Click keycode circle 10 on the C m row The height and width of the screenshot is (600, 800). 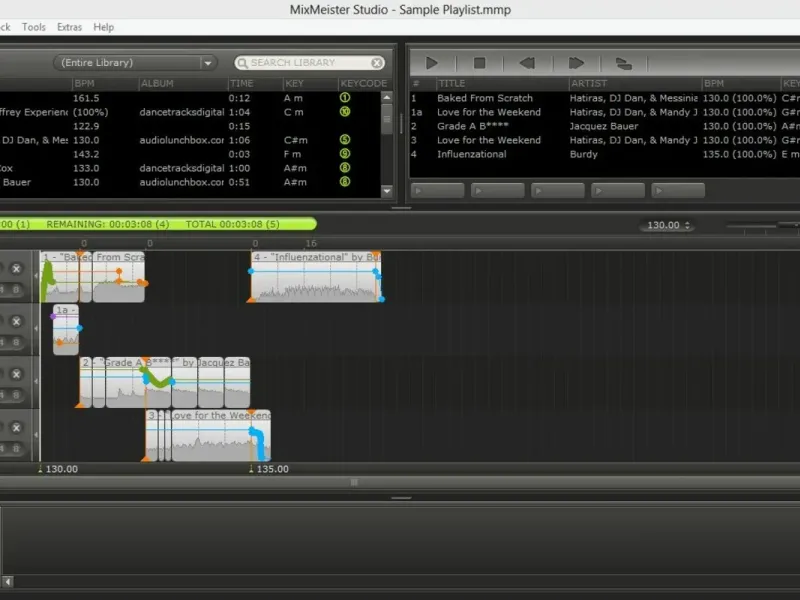point(345,111)
